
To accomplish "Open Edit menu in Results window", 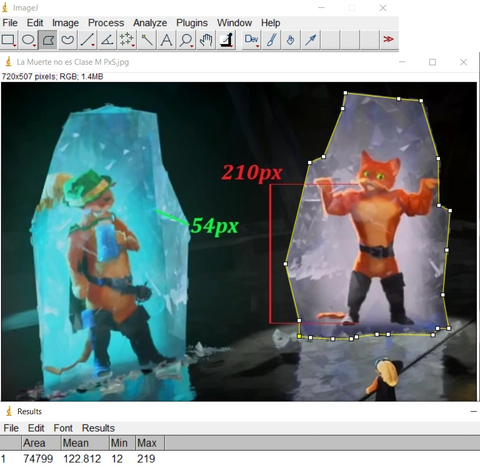I will click(36, 428).
